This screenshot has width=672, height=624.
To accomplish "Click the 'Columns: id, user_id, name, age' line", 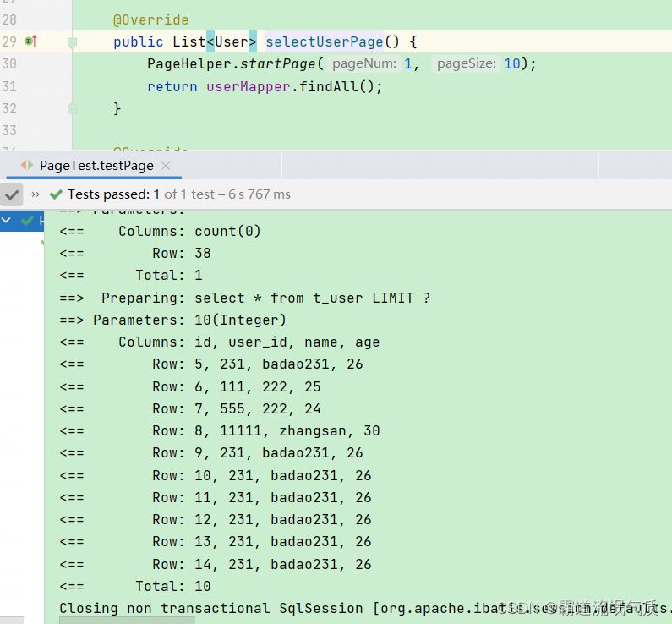I will click(220, 342).
